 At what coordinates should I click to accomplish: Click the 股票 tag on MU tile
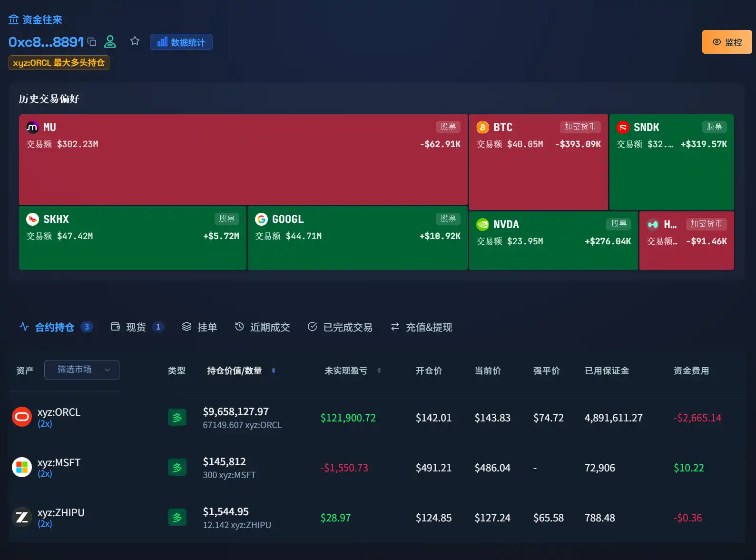(x=448, y=127)
